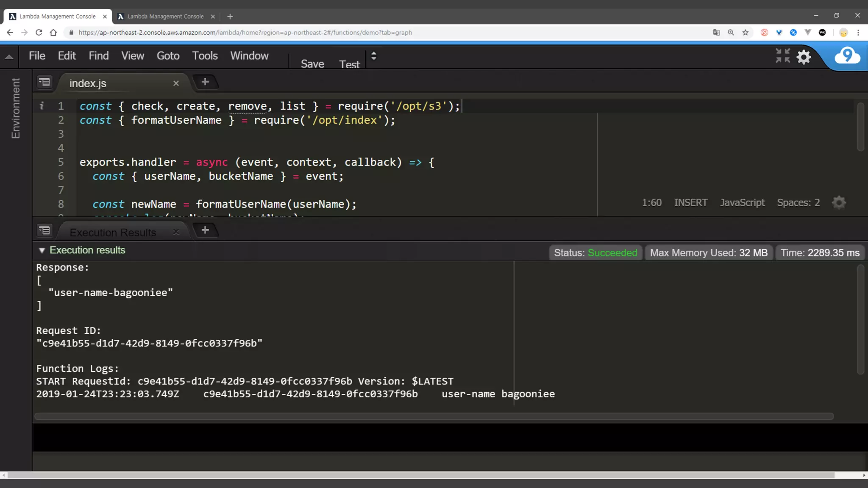Viewport: 868px width, 488px height.
Task: Click the Save button
Action: (x=312, y=64)
